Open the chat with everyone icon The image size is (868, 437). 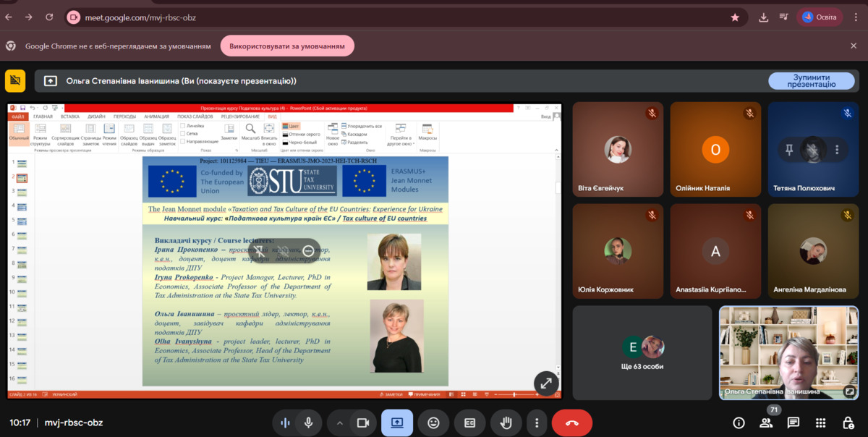(x=793, y=423)
